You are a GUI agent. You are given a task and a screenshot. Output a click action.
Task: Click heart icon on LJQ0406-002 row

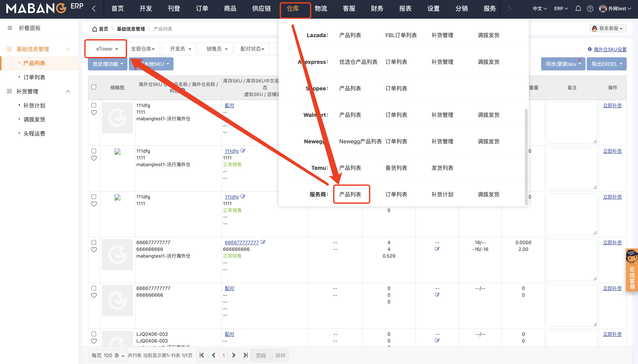click(x=94, y=341)
